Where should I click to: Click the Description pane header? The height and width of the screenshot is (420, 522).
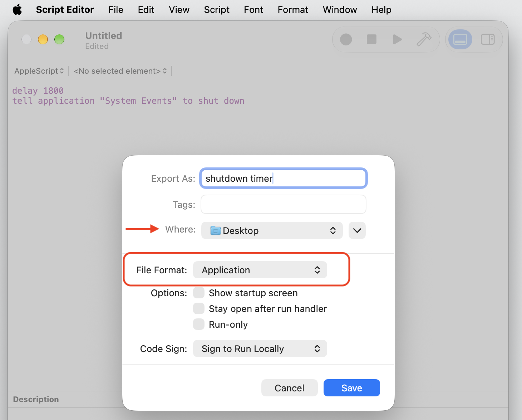[x=36, y=399]
